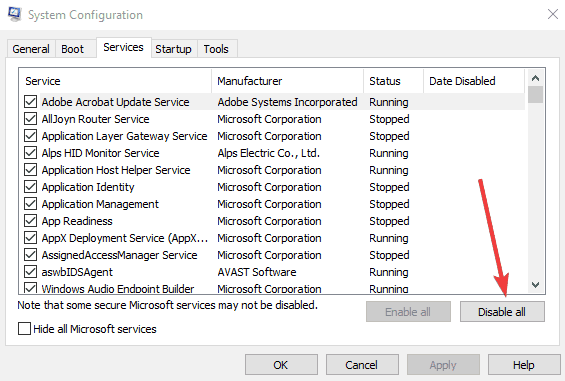Click Alps Electric Co., Ltd. manufacturer cell
565x381 pixels.
click(268, 153)
